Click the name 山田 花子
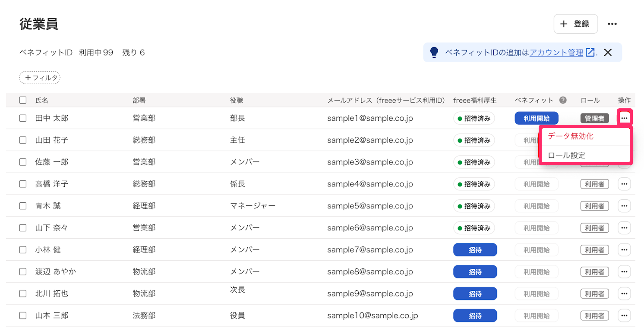 coord(52,140)
